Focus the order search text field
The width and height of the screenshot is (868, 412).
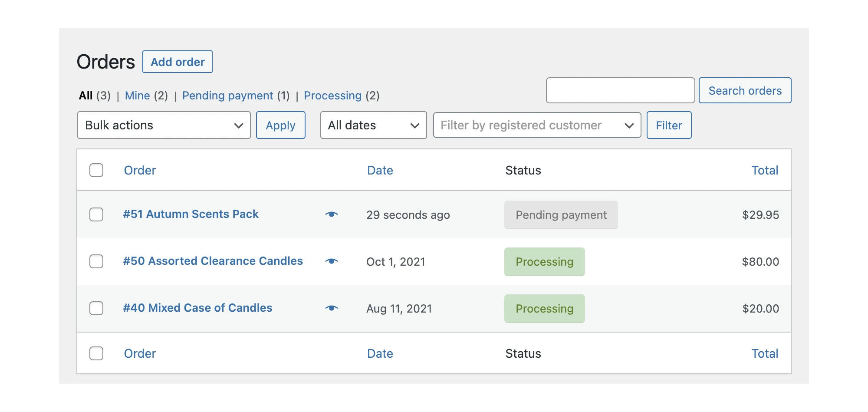pyautogui.click(x=620, y=90)
